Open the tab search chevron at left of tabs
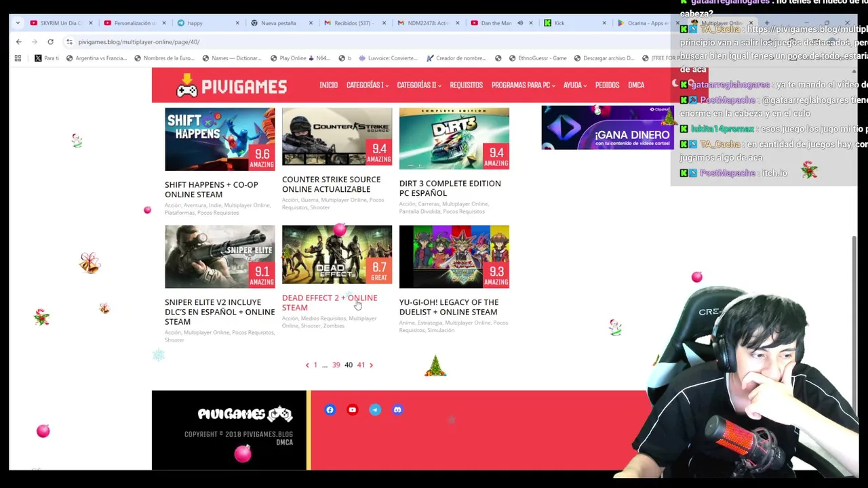This screenshot has width=868, height=488. pyautogui.click(x=17, y=23)
